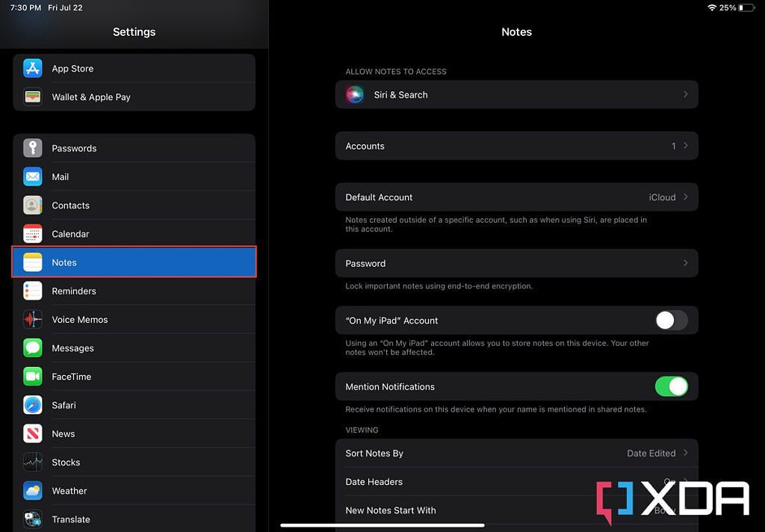765x532 pixels.
Task: Open Default Account chevron next to iCloud
Action: pos(686,197)
